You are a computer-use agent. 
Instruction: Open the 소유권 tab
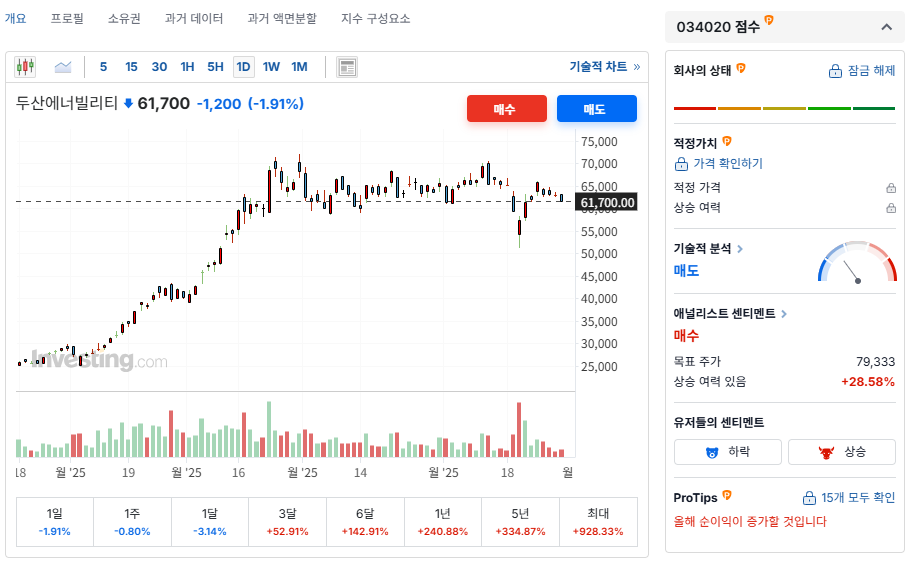pos(124,19)
